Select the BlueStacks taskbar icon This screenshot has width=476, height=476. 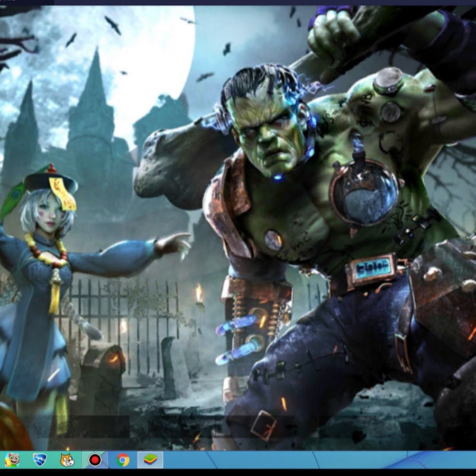pos(150,460)
